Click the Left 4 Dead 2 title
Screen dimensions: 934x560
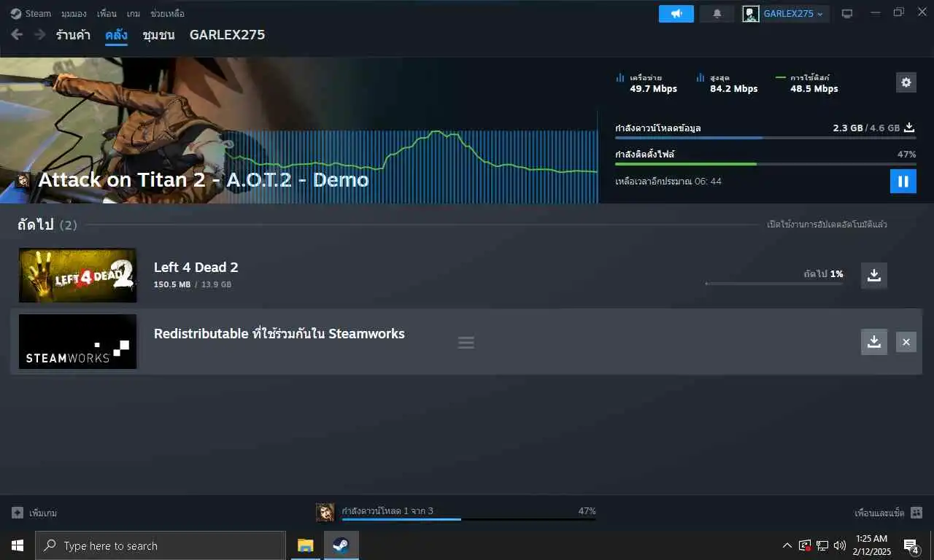(196, 268)
